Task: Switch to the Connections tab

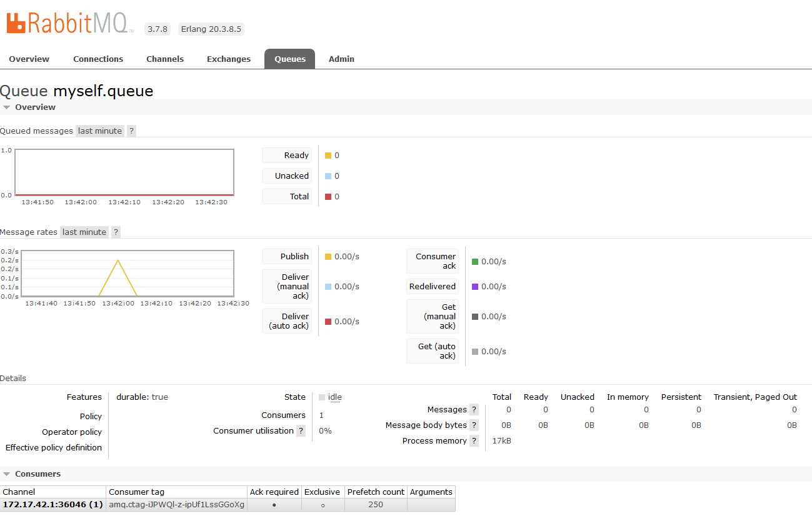Action: [98, 59]
